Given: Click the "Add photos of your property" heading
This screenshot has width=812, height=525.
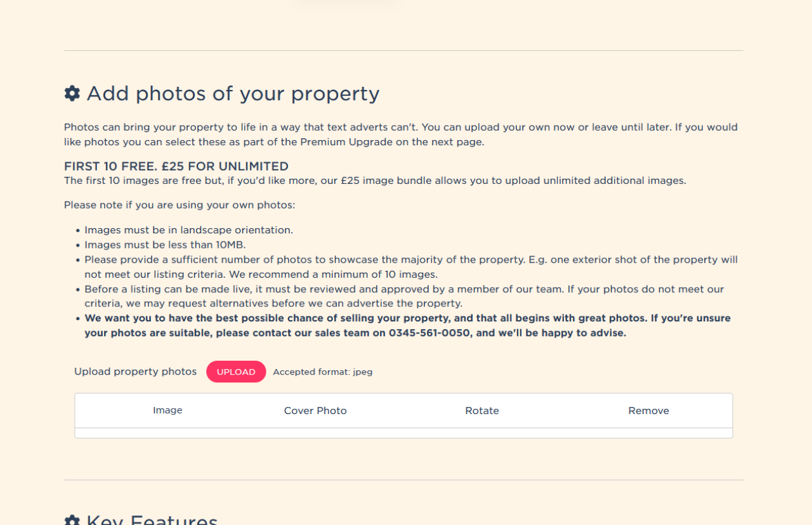Looking at the screenshot, I should pyautogui.click(x=233, y=94).
